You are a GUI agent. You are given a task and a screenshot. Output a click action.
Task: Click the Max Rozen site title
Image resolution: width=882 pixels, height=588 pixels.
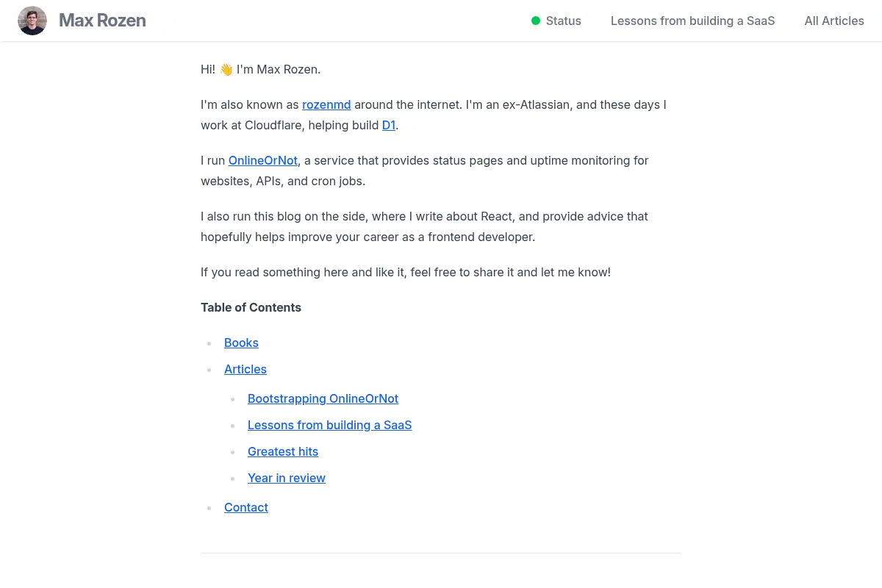click(102, 21)
